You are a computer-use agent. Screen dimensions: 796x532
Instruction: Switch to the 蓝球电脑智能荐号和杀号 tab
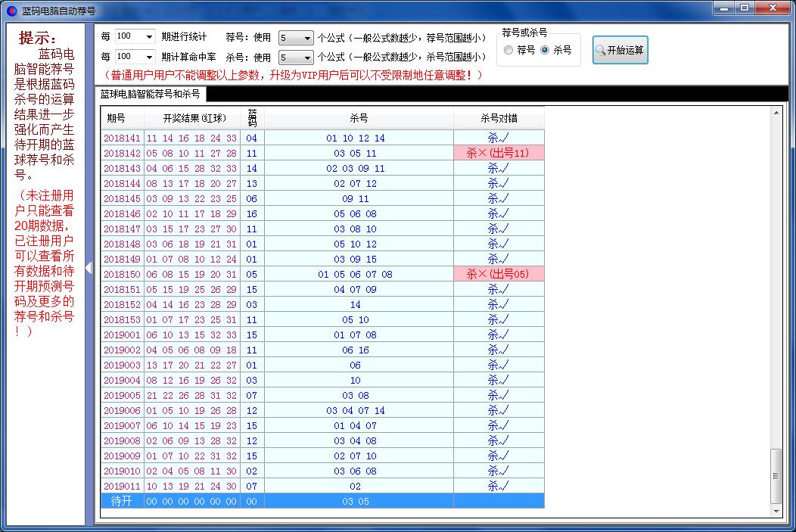tap(150, 95)
